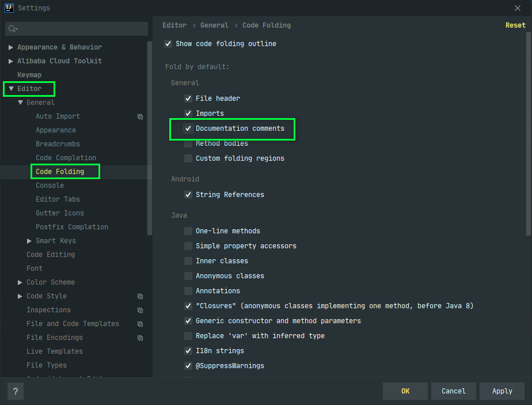The height and width of the screenshot is (405, 532).
Task: Select Code Completion in the sidebar
Action: point(66,158)
